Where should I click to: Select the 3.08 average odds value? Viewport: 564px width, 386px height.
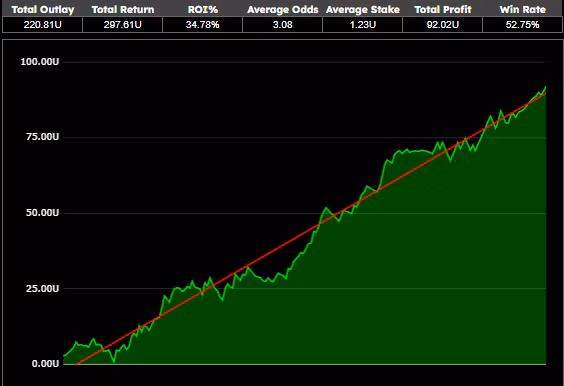(x=283, y=24)
